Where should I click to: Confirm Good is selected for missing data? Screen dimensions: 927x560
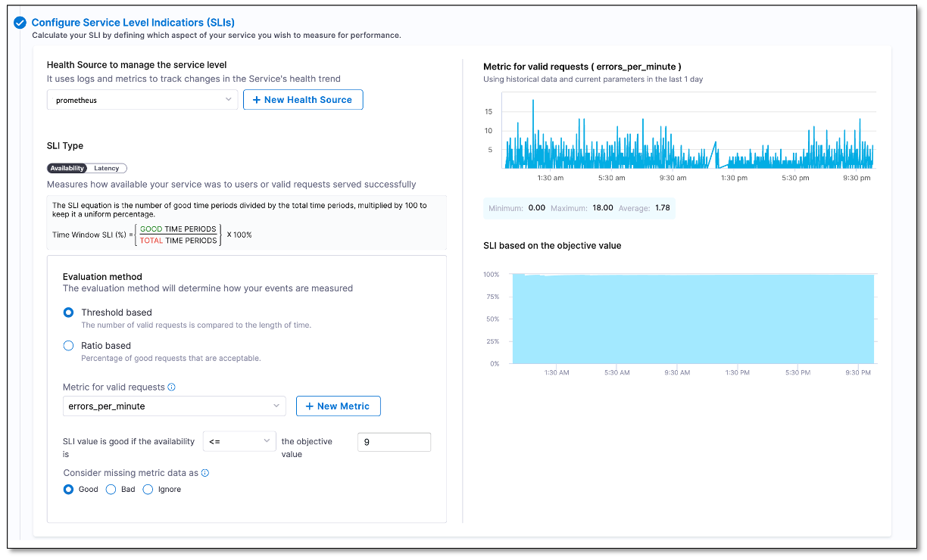click(x=68, y=489)
